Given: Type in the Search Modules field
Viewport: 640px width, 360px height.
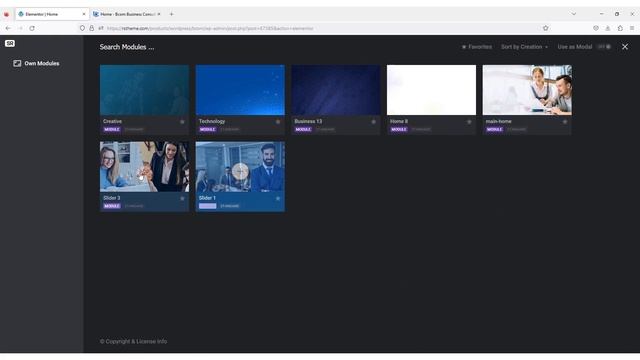Looking at the screenshot, I should (127, 47).
